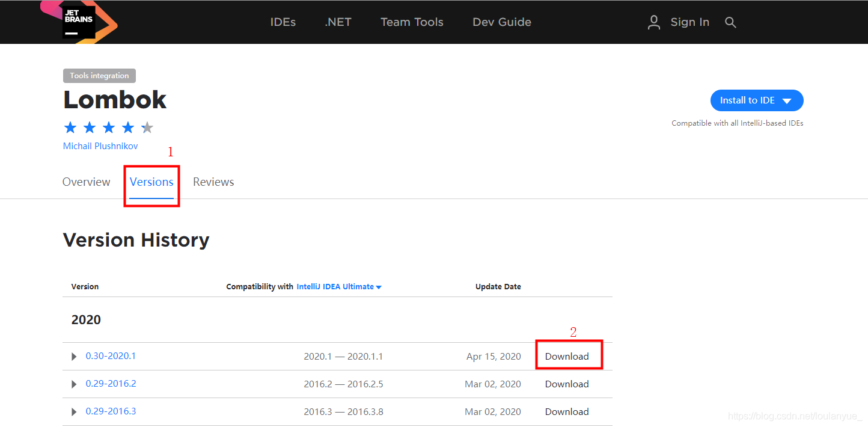Screen dimensions: 868x427
Task: Switch to the Overview tab
Action: pyautogui.click(x=87, y=182)
